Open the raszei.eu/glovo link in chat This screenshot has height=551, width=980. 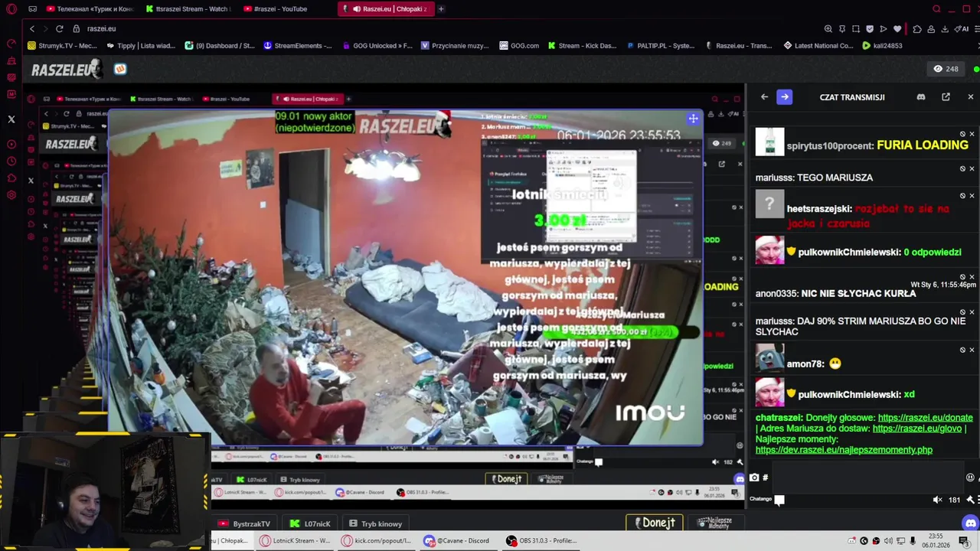click(x=917, y=429)
